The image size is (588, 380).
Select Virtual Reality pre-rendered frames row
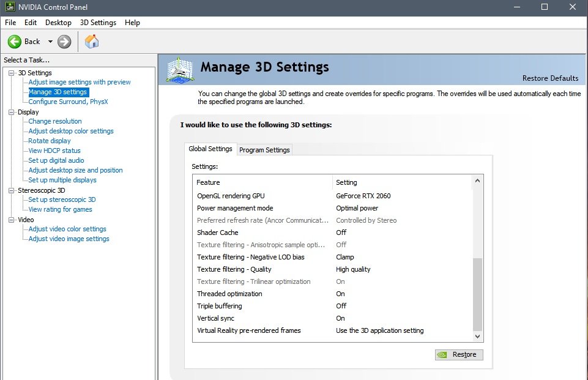coord(333,330)
